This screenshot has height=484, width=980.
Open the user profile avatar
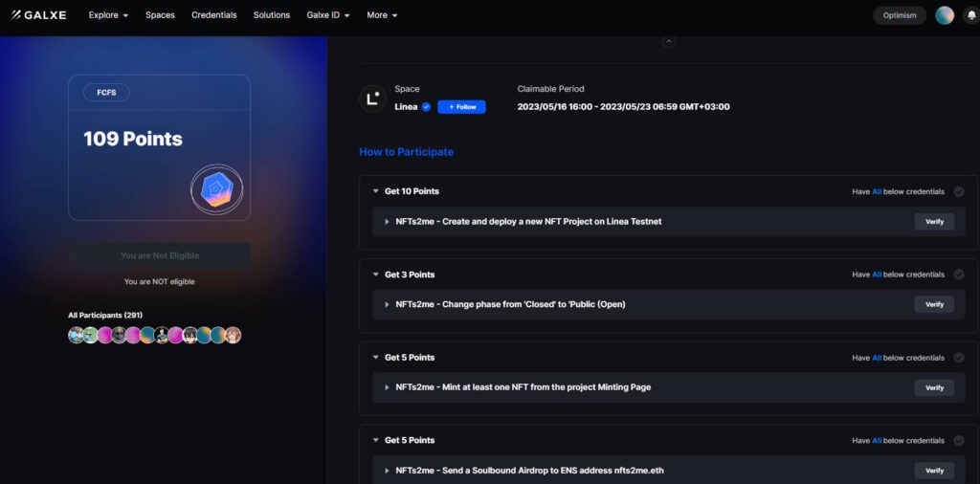[945, 15]
